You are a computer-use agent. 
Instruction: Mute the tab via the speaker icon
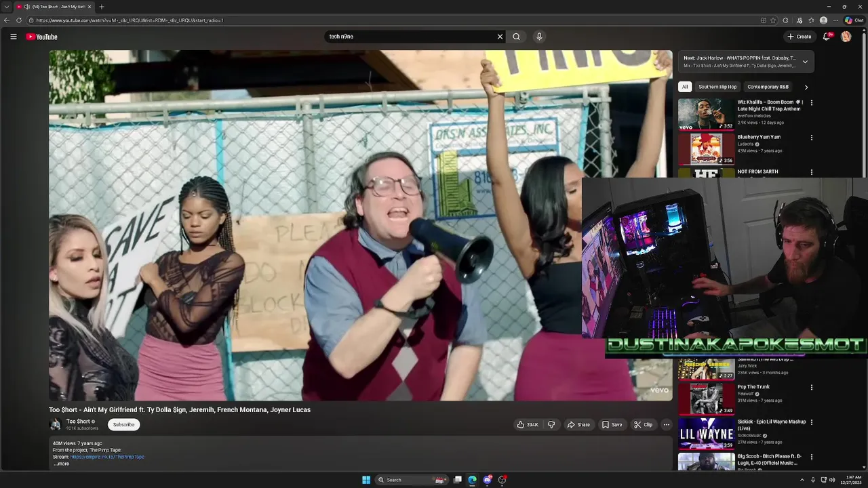click(27, 7)
